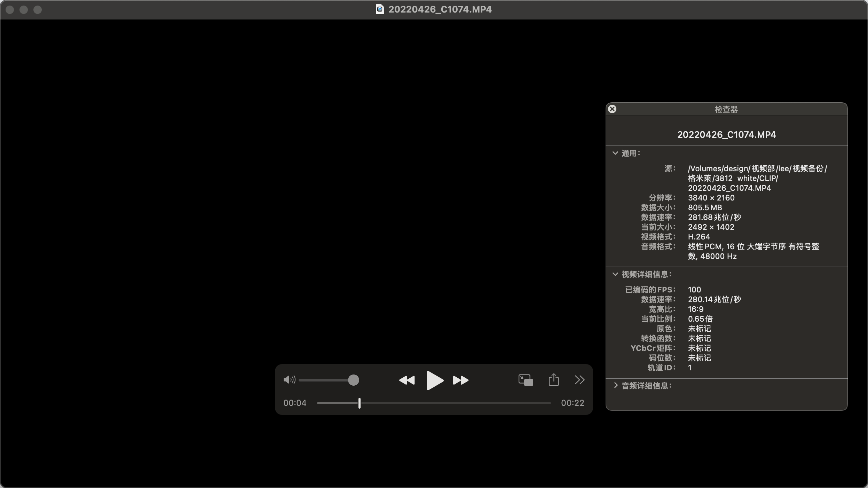Expand the 音频详细信息 section
The height and width of the screenshot is (488, 868).
coord(615,385)
